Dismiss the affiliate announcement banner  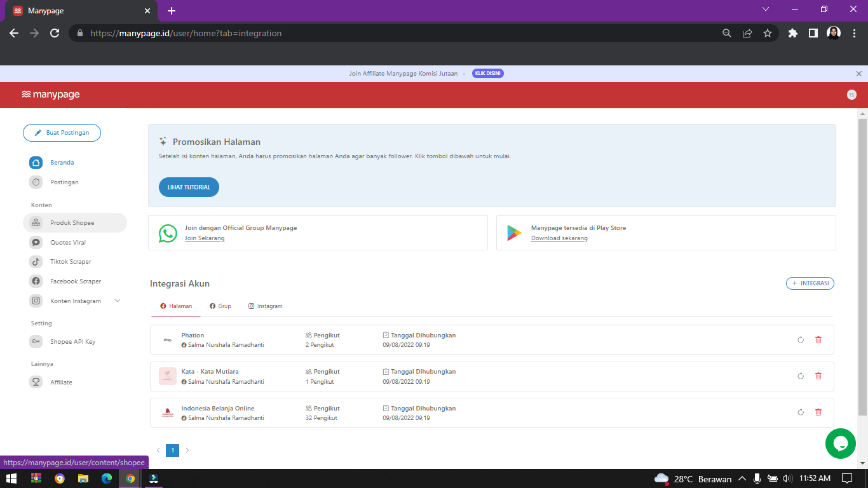(x=859, y=74)
